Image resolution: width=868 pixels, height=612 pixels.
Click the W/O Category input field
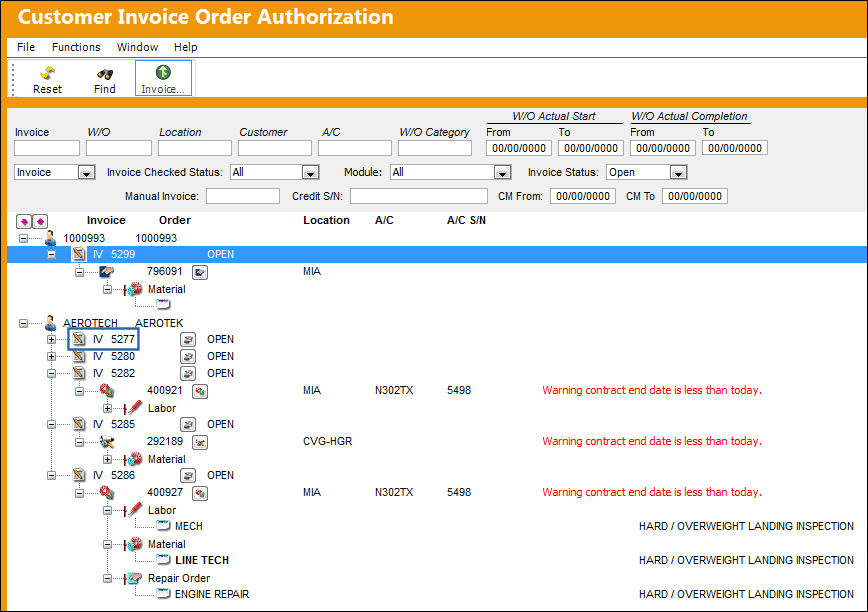tap(435, 148)
